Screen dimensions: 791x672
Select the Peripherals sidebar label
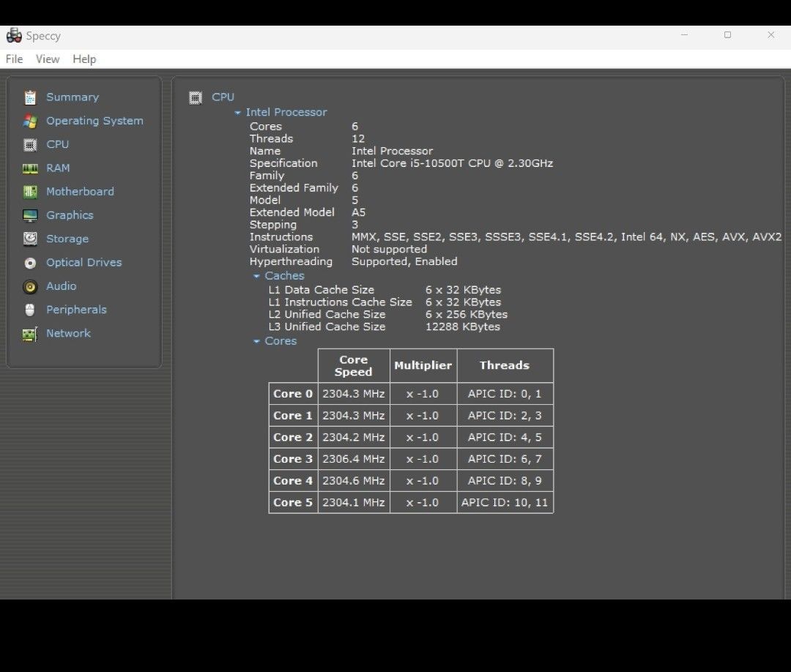pyautogui.click(x=77, y=310)
